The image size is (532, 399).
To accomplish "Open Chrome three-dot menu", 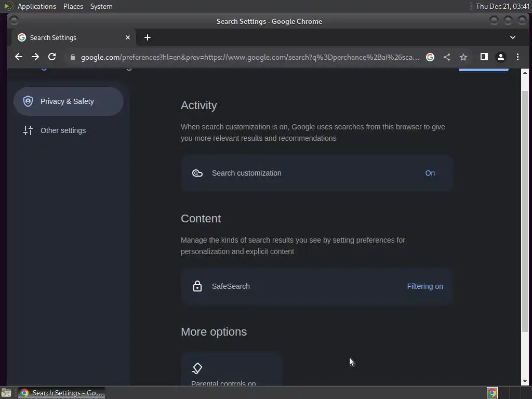I will (x=518, y=57).
